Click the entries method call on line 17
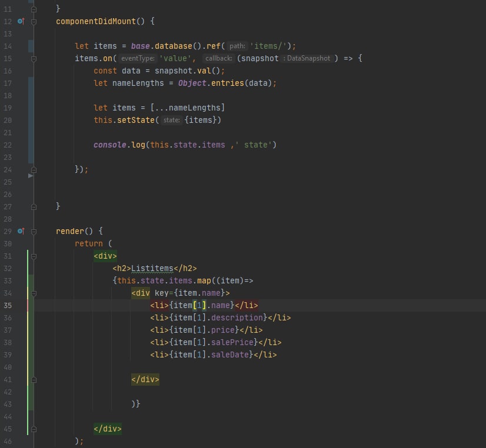 coord(228,83)
